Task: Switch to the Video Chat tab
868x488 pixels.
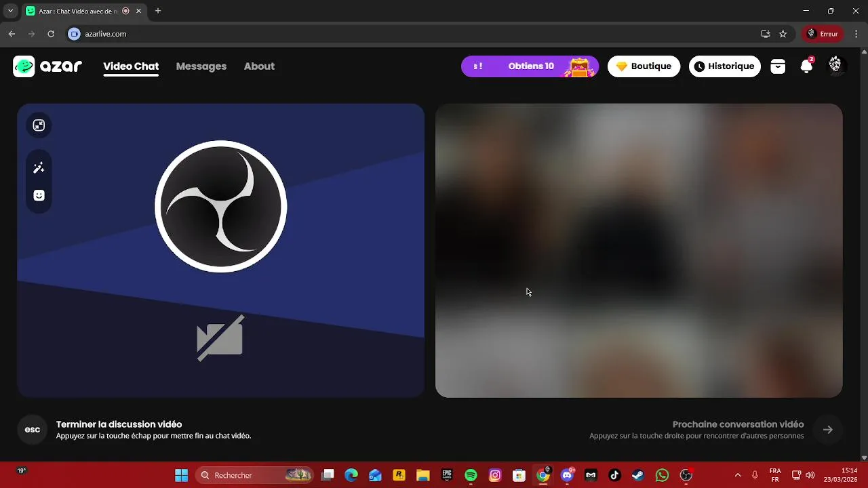Action: click(x=131, y=66)
